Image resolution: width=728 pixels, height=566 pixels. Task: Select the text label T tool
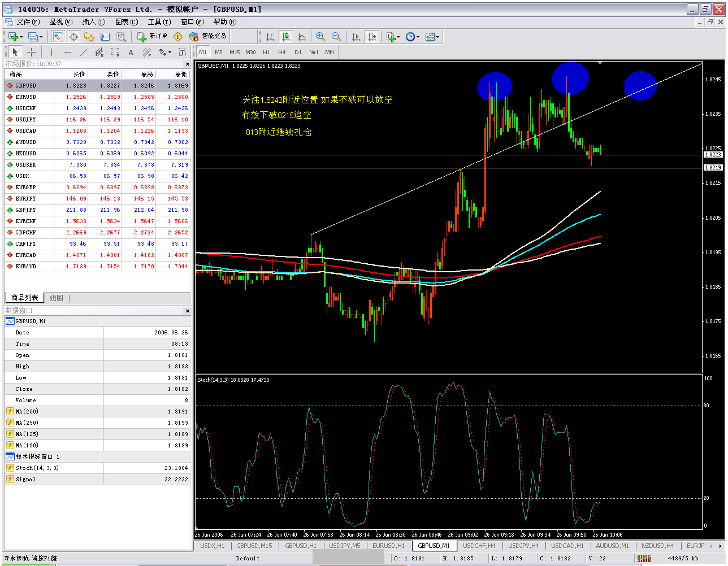pos(182,52)
